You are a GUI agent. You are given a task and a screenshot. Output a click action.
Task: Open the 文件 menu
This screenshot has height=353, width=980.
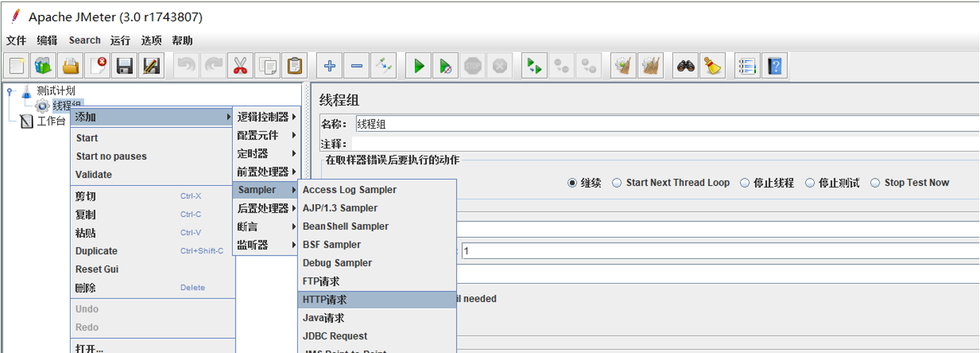(16, 40)
